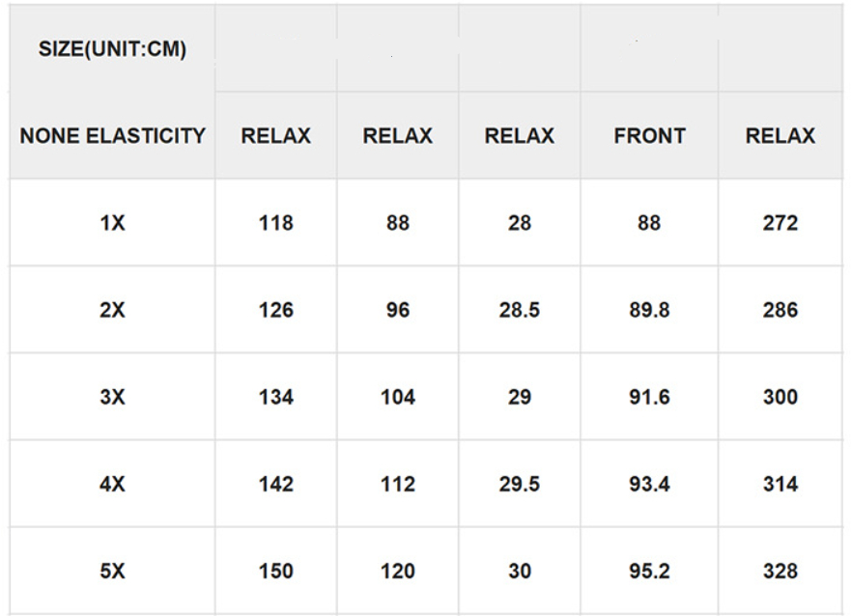The image size is (851, 616).
Task: Select the cell with value 314
Action: [780, 484]
